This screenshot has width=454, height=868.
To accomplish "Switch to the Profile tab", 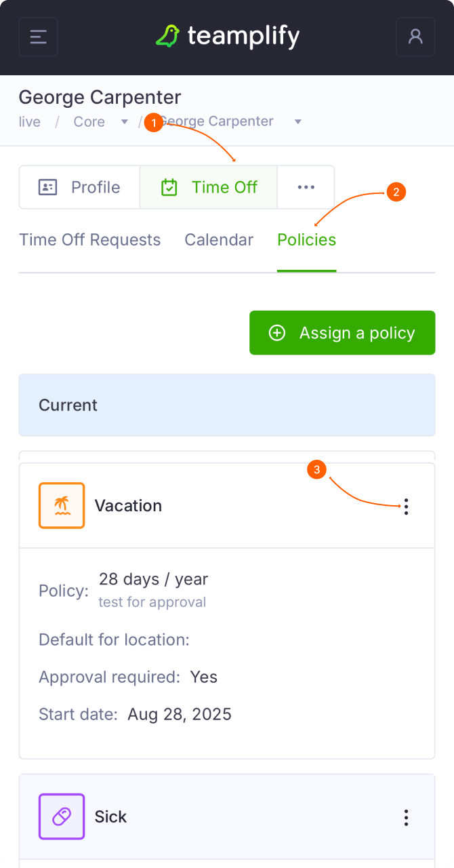I will pos(79,187).
